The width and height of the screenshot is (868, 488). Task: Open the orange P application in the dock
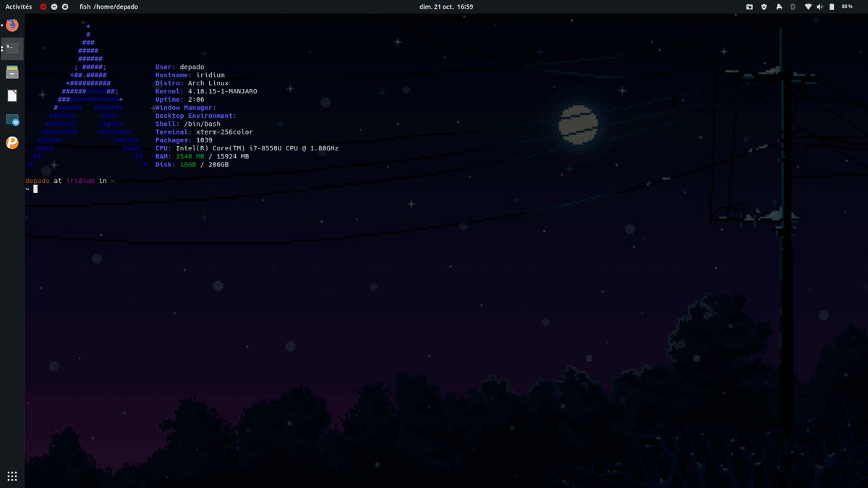pos(12,142)
